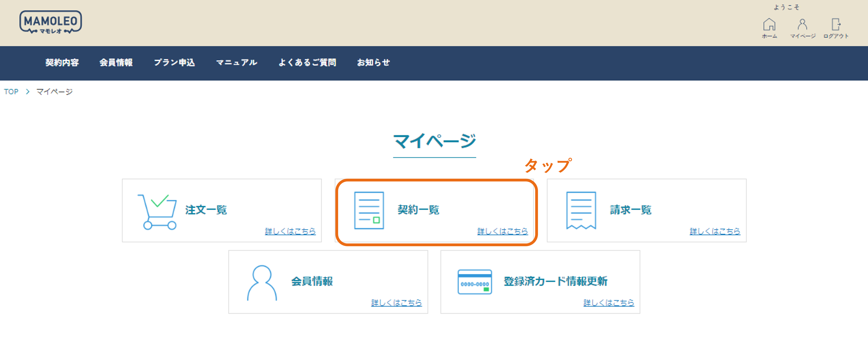This screenshot has width=868, height=356.
Task: Open the 契約内容 menu item
Action: tap(62, 63)
